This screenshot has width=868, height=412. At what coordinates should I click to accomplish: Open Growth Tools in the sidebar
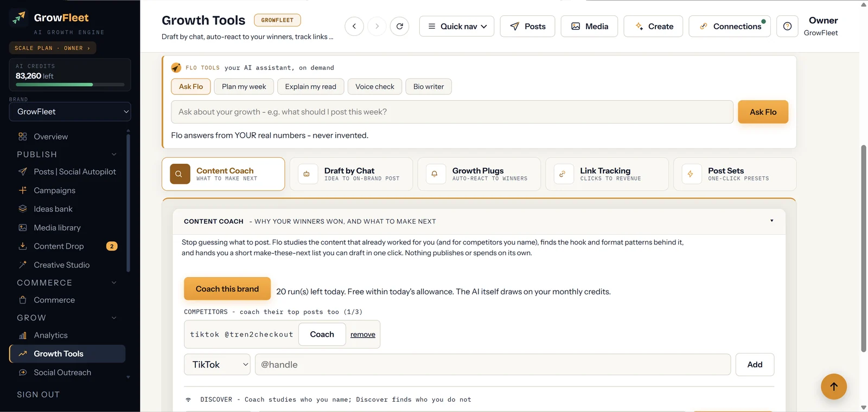pyautogui.click(x=67, y=354)
